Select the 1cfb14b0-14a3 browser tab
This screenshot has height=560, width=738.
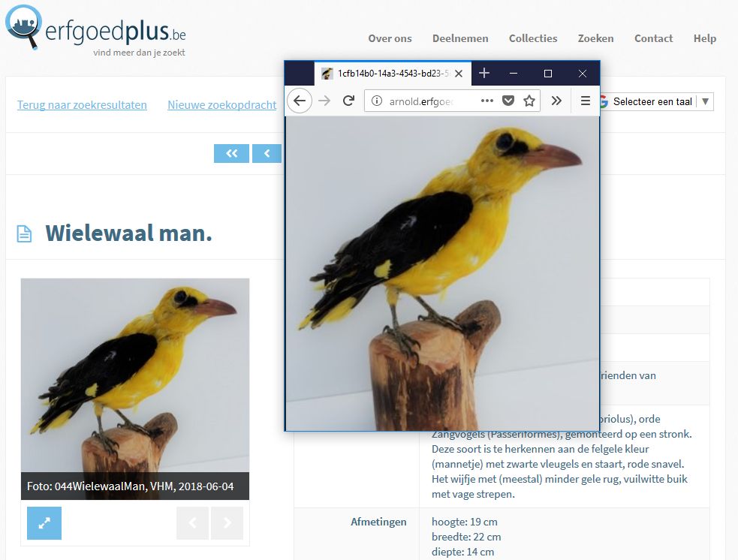coord(392,74)
